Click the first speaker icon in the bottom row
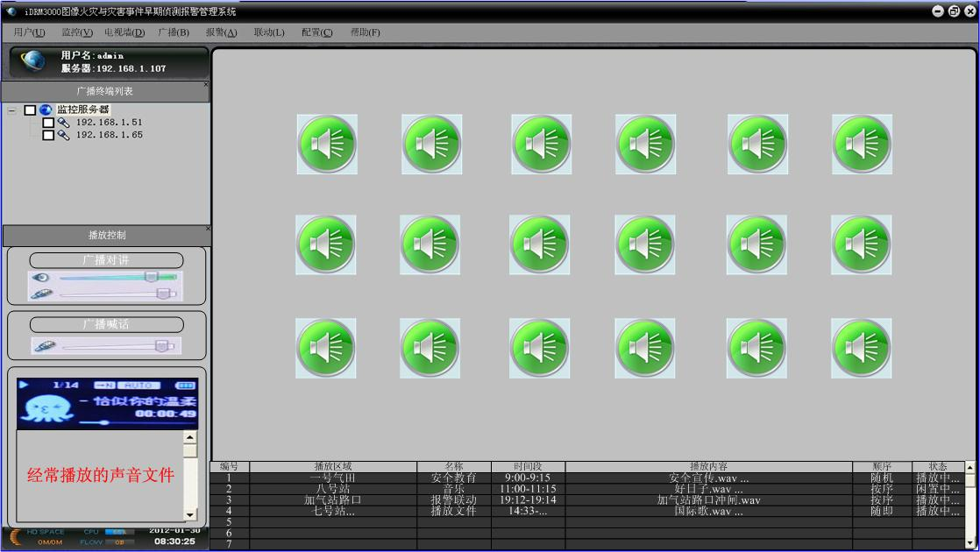The width and height of the screenshot is (980, 552). [326, 348]
